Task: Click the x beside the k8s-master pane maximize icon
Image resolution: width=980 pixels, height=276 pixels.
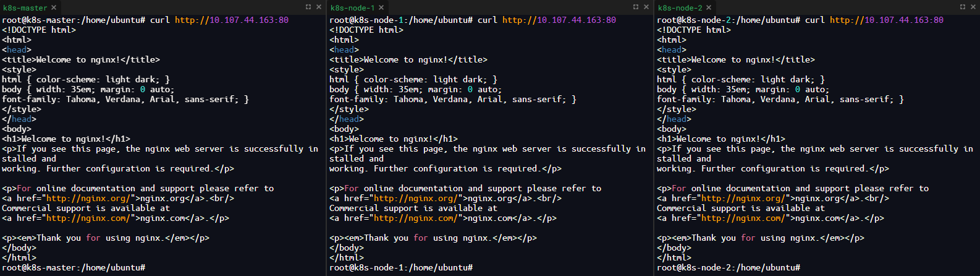Action: 319,7
